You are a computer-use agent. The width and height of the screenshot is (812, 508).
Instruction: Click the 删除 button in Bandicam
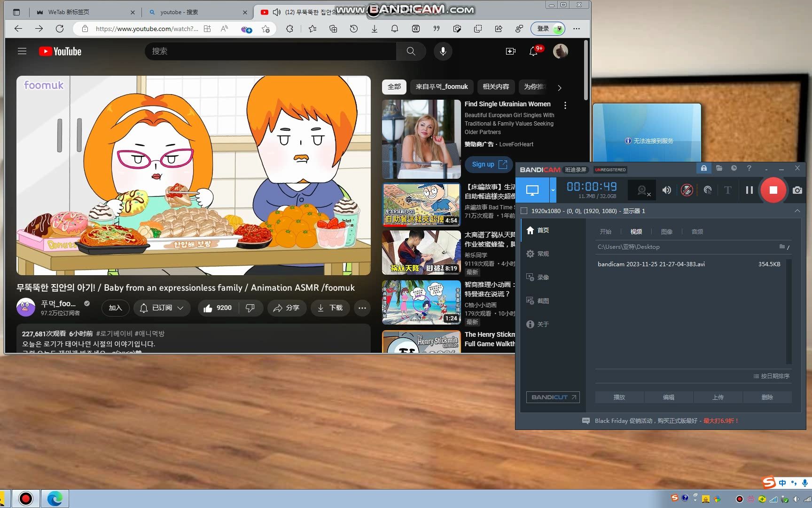[x=767, y=397]
